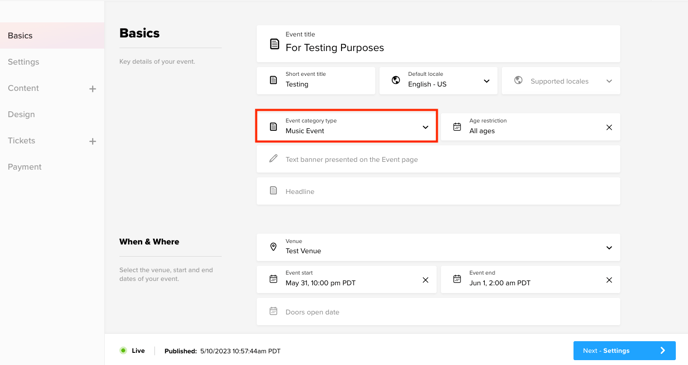This screenshot has height=365, width=688.
Task: Click the document icon beside Headline
Action: pyautogui.click(x=273, y=190)
